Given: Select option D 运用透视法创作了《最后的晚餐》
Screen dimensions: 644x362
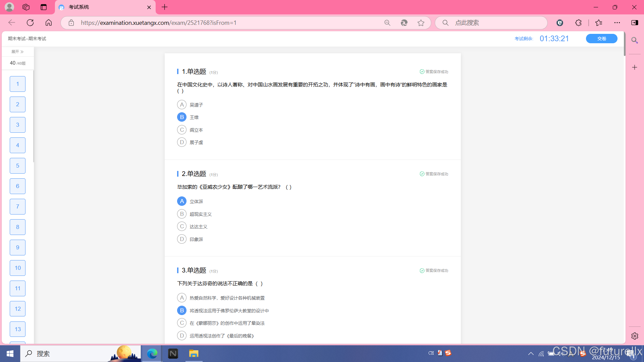Looking at the screenshot, I should [182, 336].
